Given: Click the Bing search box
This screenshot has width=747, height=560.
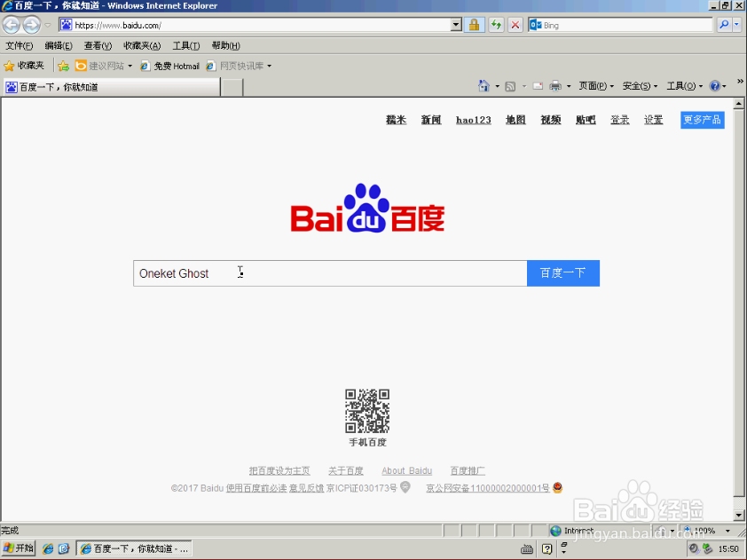Looking at the screenshot, I should 620,25.
